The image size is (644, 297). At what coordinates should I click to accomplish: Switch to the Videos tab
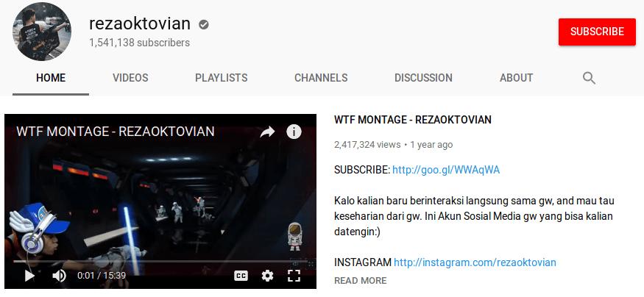pos(130,78)
